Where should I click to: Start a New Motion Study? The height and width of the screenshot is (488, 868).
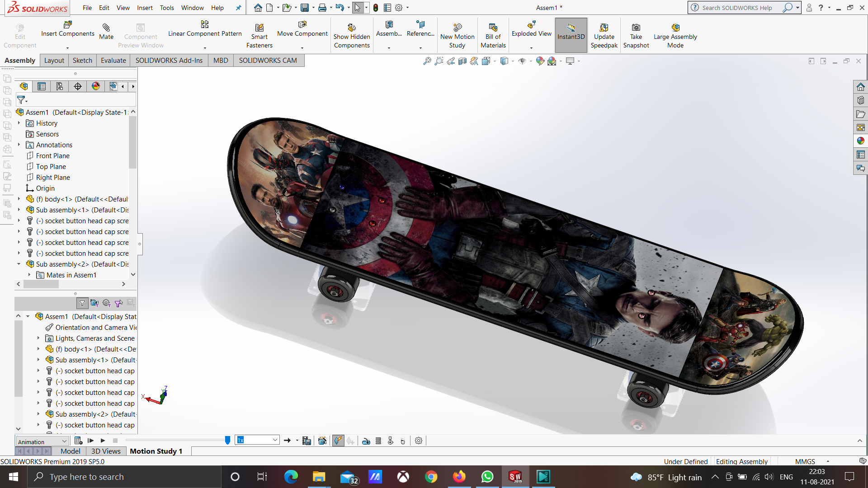(457, 35)
